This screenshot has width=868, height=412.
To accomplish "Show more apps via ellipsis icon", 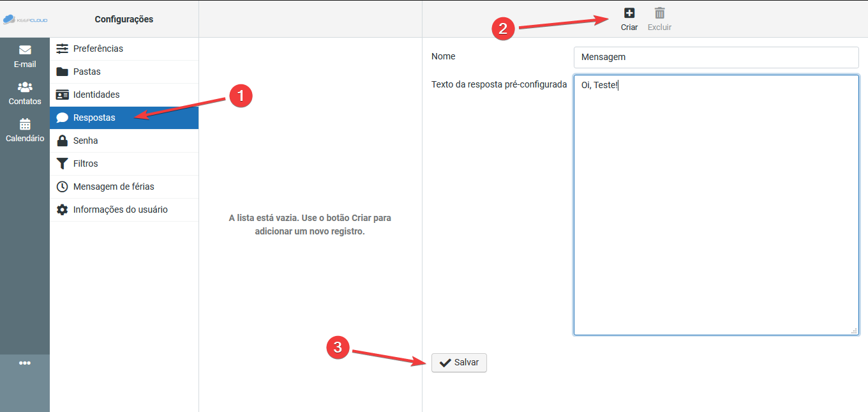I will 25,363.
